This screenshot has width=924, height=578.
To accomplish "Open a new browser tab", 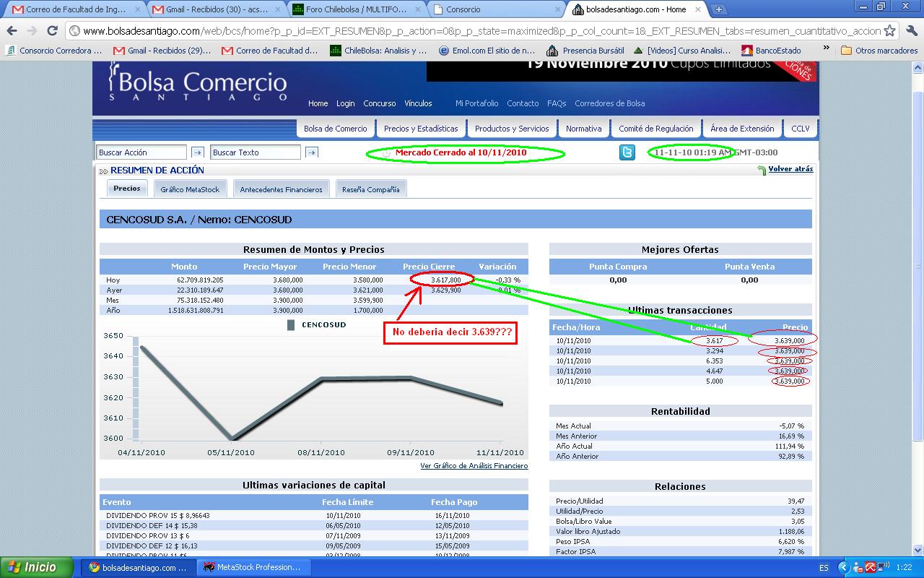I will tap(718, 9).
